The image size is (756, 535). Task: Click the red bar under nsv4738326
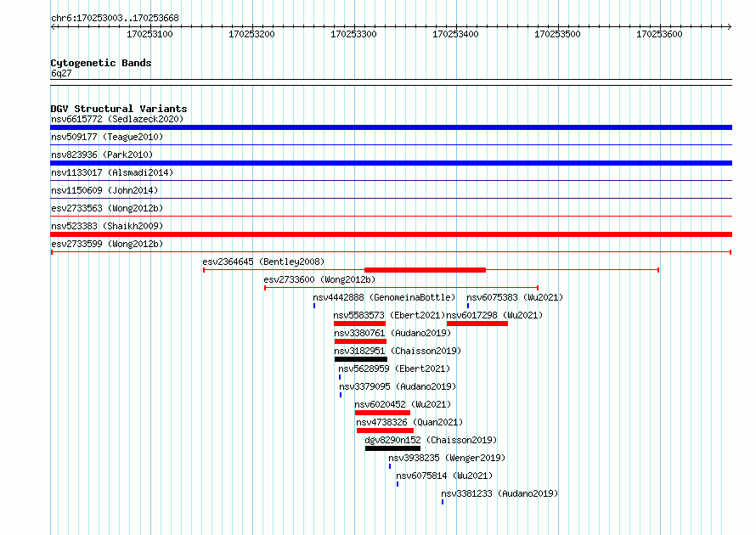[x=386, y=431]
